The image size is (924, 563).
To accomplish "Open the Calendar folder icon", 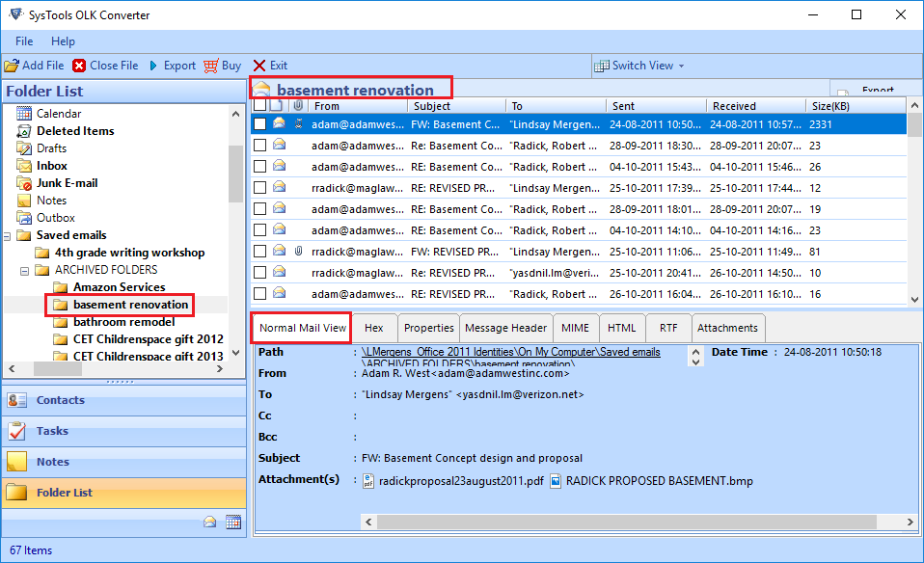I will (24, 113).
